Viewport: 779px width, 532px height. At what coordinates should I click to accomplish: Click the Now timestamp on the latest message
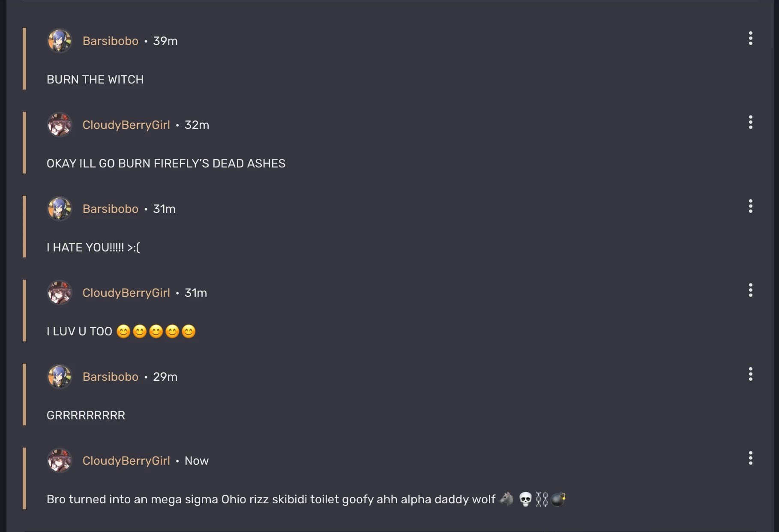196,460
